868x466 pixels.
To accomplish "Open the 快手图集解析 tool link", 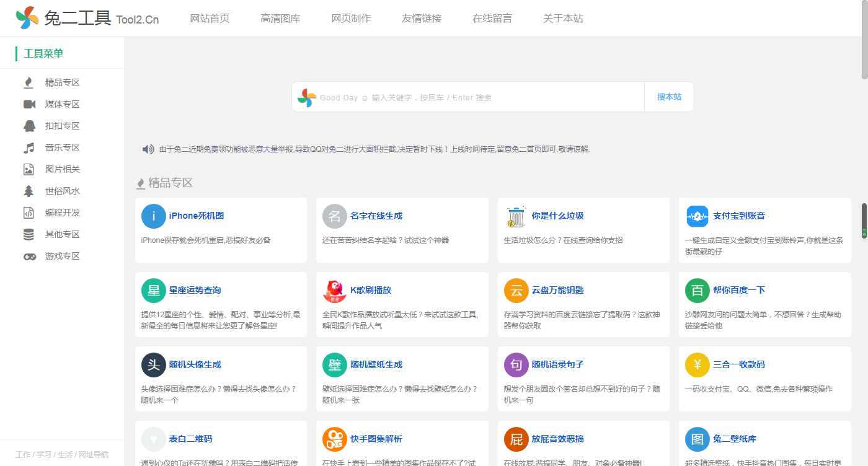I will pyautogui.click(x=376, y=439).
